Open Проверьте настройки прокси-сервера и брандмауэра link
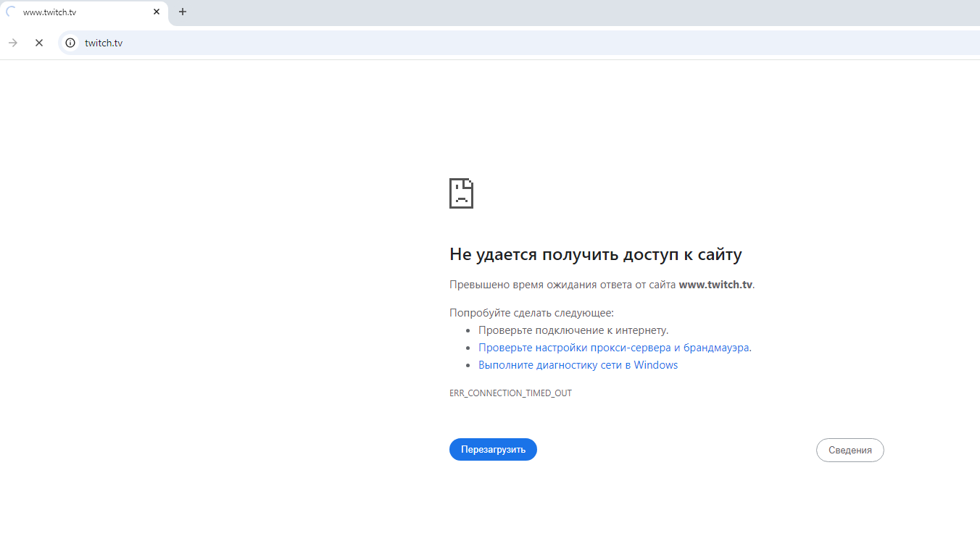The image size is (980, 536). pyautogui.click(x=614, y=348)
